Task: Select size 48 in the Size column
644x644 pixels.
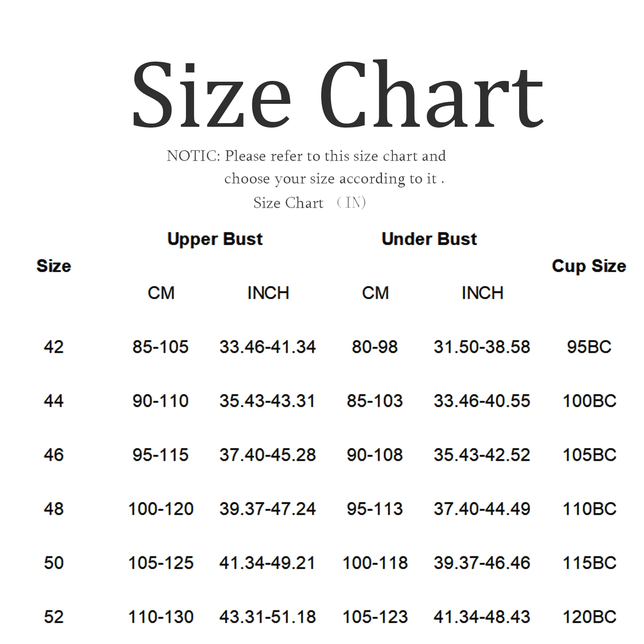Action: pyautogui.click(x=54, y=509)
